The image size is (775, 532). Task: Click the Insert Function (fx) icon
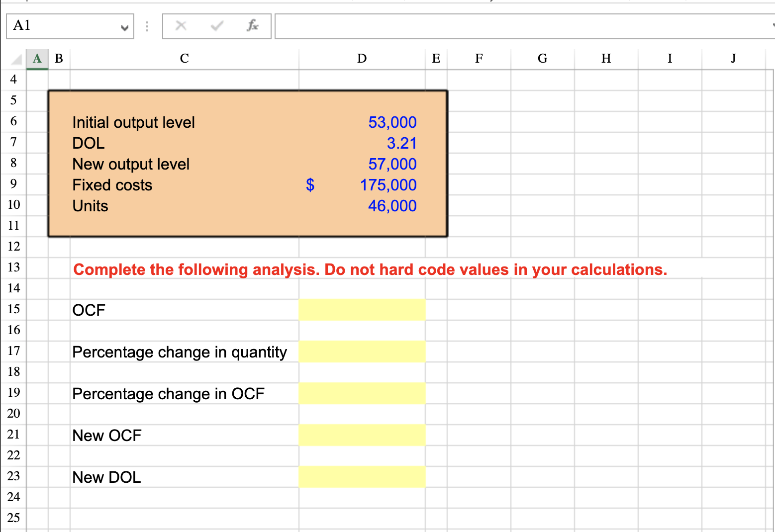253,25
